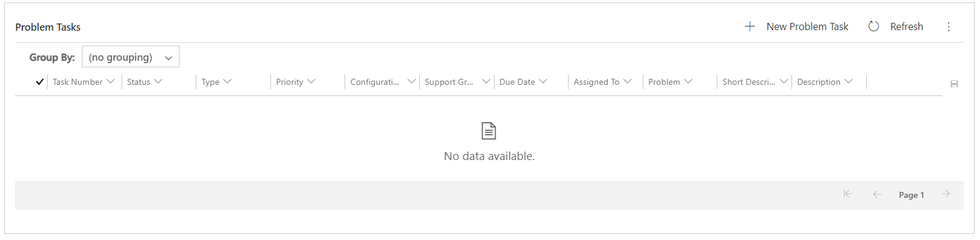Go to first page arrow icon
The width and height of the screenshot is (980, 240).
[848, 194]
